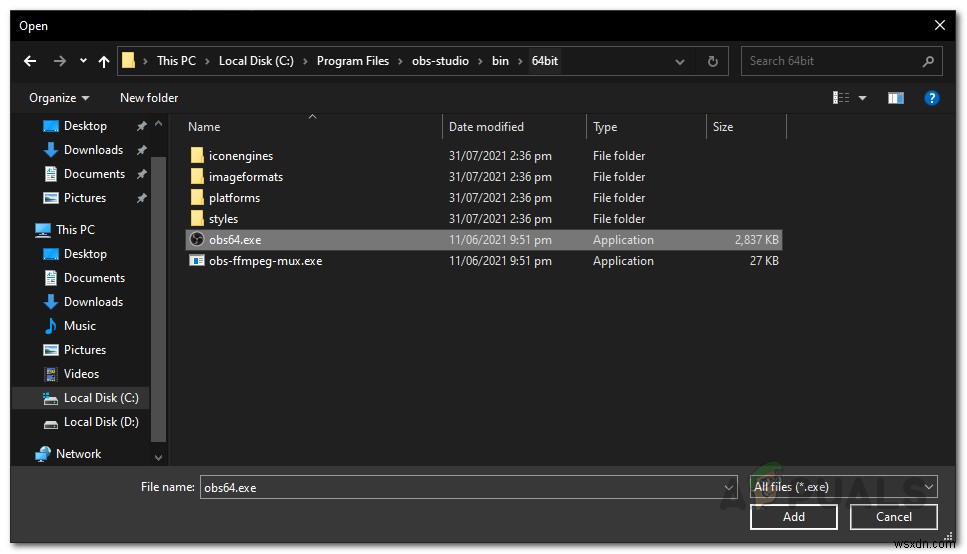Refresh the current folder listing
The image size is (967, 554).
coord(712,61)
